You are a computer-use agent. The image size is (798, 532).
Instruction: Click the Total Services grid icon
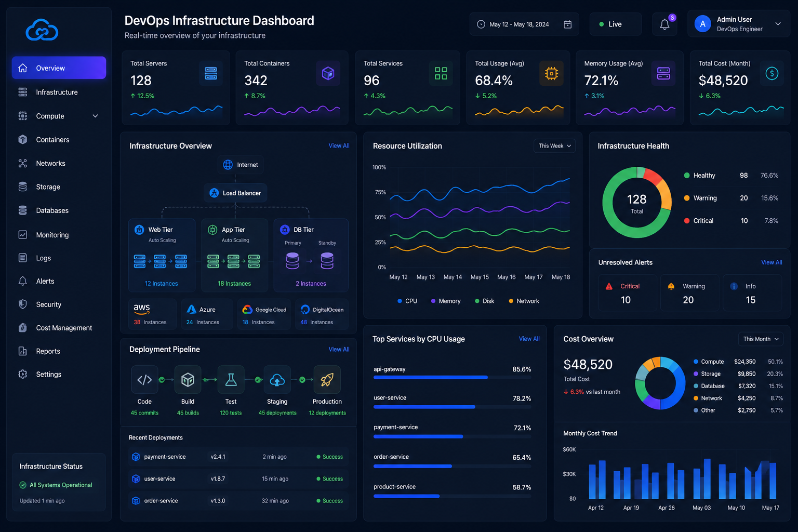pyautogui.click(x=441, y=73)
